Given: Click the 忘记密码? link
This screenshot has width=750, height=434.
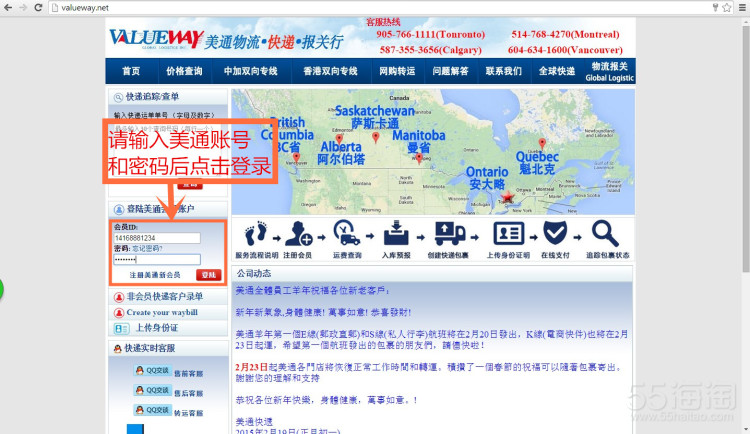Looking at the screenshot, I should tap(147, 248).
